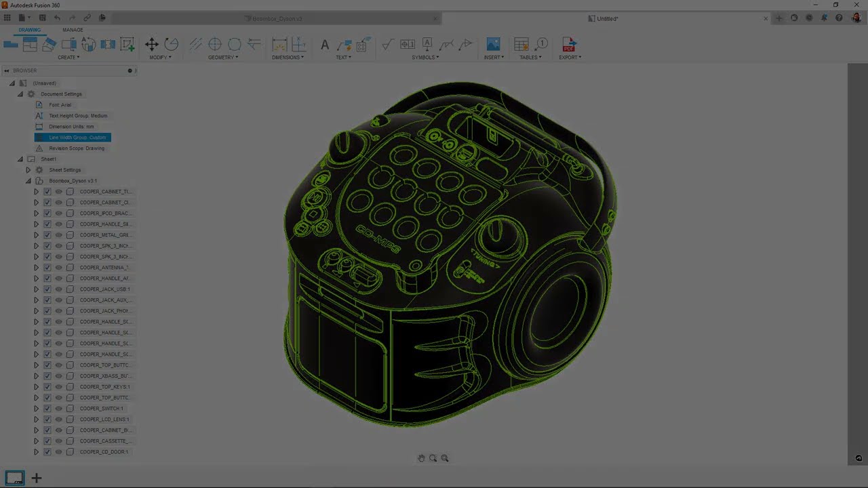Click Text Height Group: Medium setting
The width and height of the screenshot is (868, 488).
tap(78, 116)
